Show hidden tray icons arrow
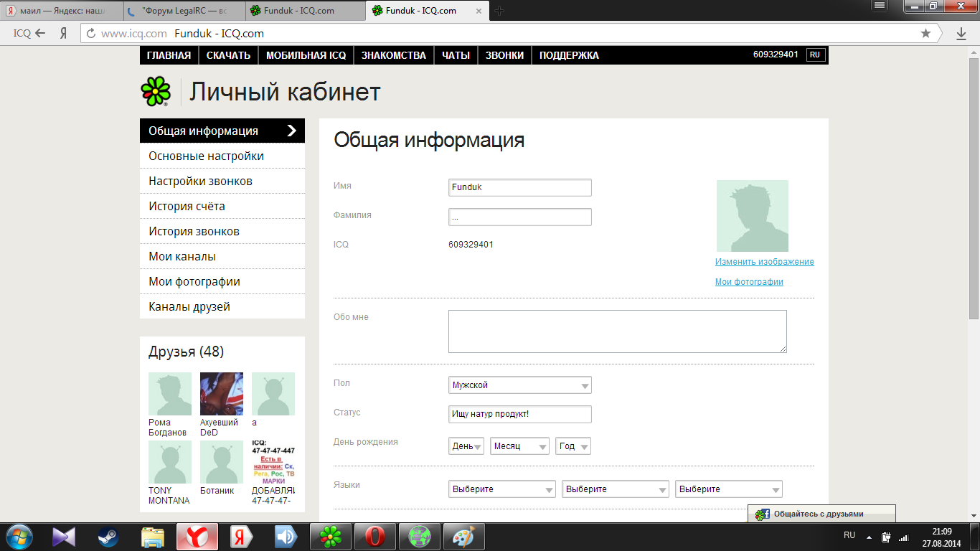Image resolution: width=980 pixels, height=551 pixels. [x=869, y=537]
